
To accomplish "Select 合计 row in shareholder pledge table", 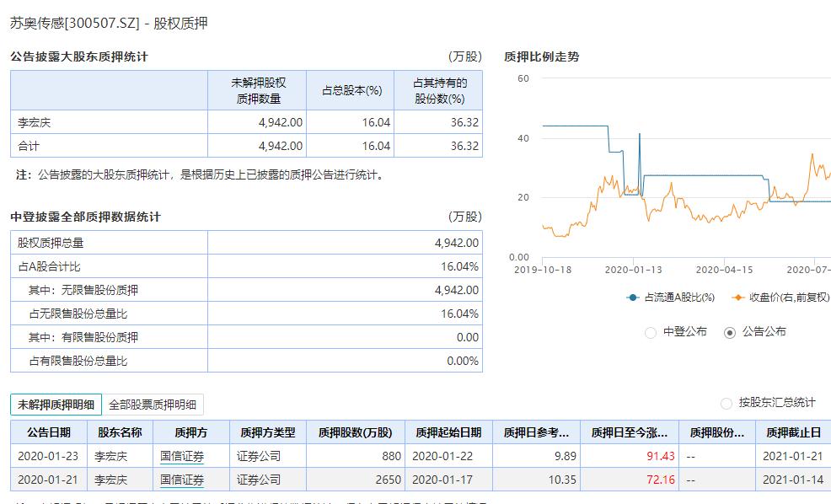I will (x=246, y=146).
